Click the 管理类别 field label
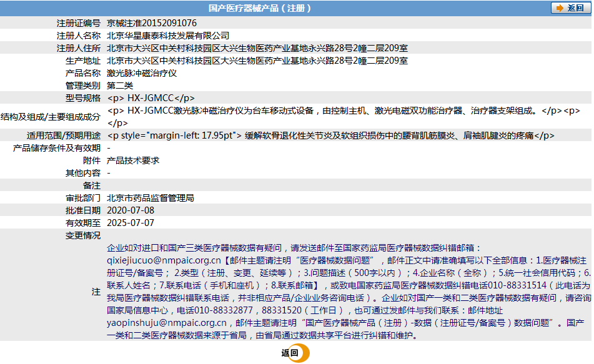 83,86
